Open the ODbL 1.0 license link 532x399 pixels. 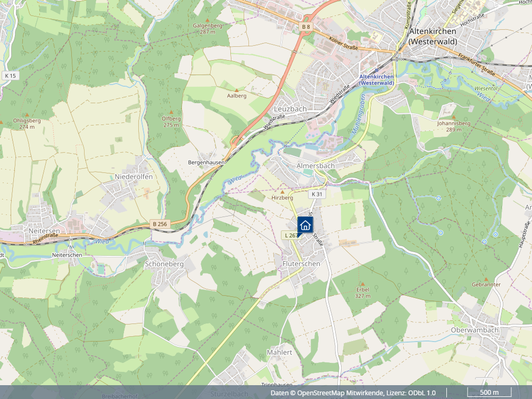pyautogui.click(x=422, y=393)
